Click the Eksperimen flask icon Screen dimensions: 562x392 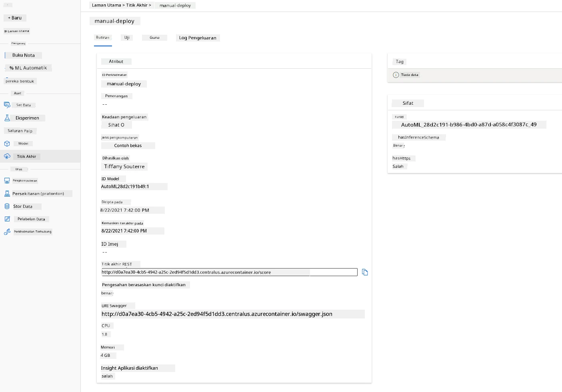(x=7, y=118)
